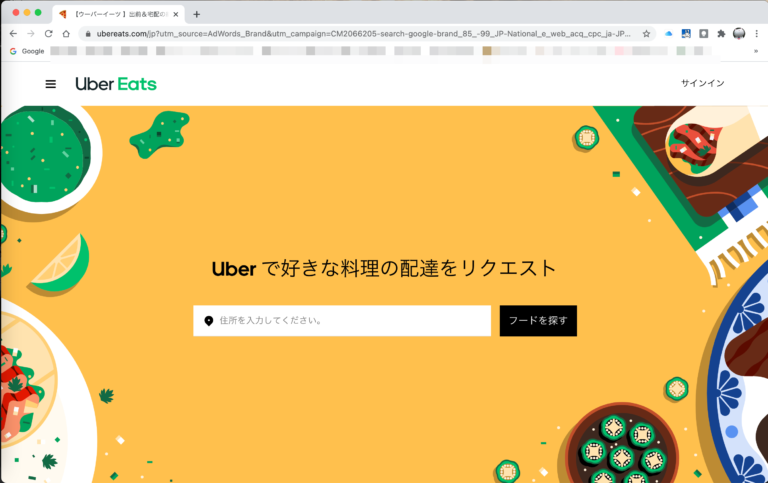The image size is (768, 483).
Task: Click the Google bookmark in bookmarks bar
Action: pos(27,51)
